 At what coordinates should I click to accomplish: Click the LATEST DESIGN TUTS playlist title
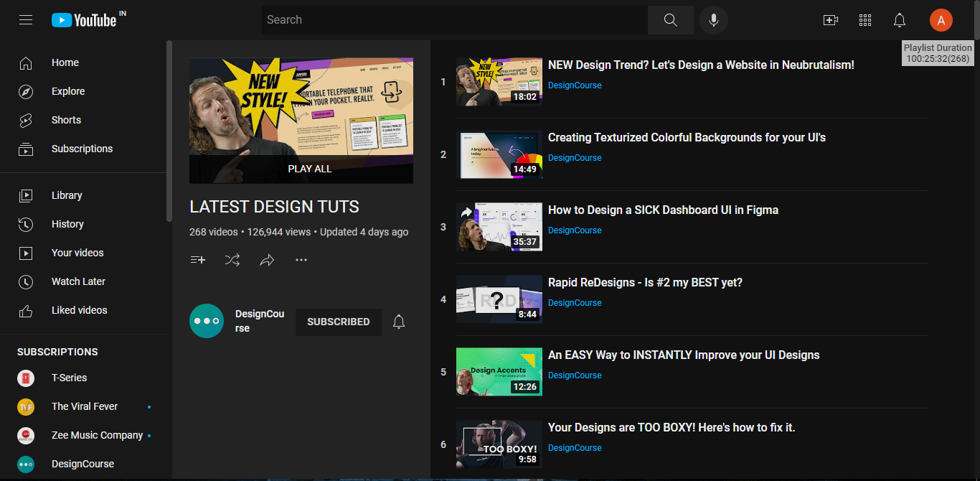(274, 207)
